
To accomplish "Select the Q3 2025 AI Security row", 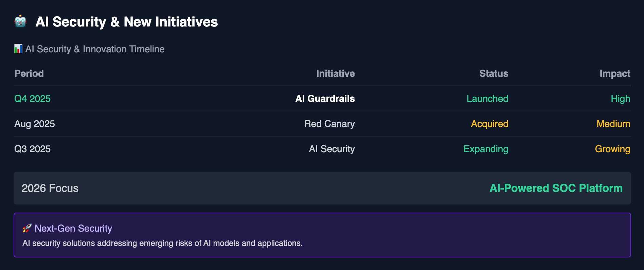I will [x=322, y=149].
